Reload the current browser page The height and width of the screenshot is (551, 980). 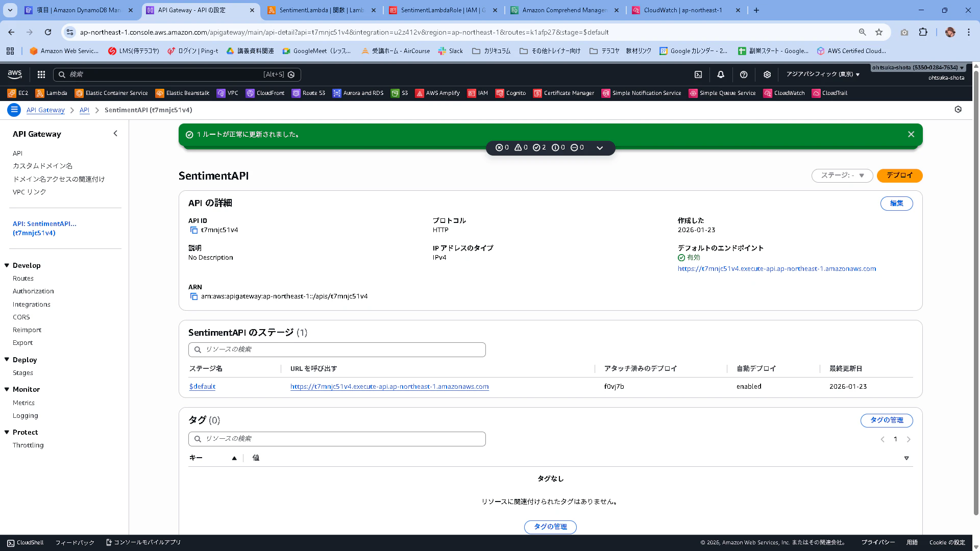point(48,32)
